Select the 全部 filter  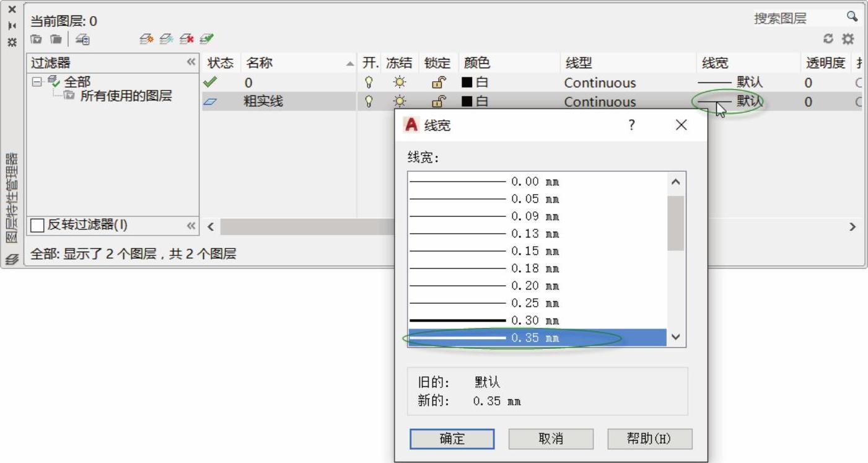click(x=77, y=82)
